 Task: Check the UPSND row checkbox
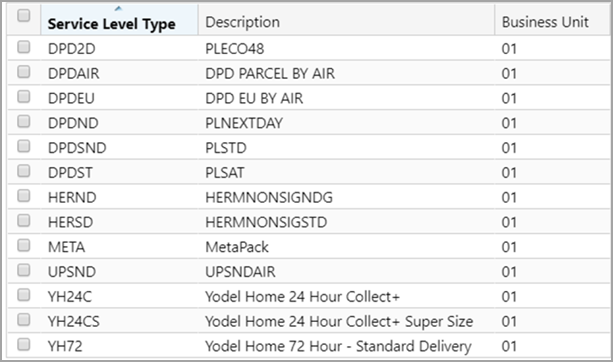tap(24, 270)
